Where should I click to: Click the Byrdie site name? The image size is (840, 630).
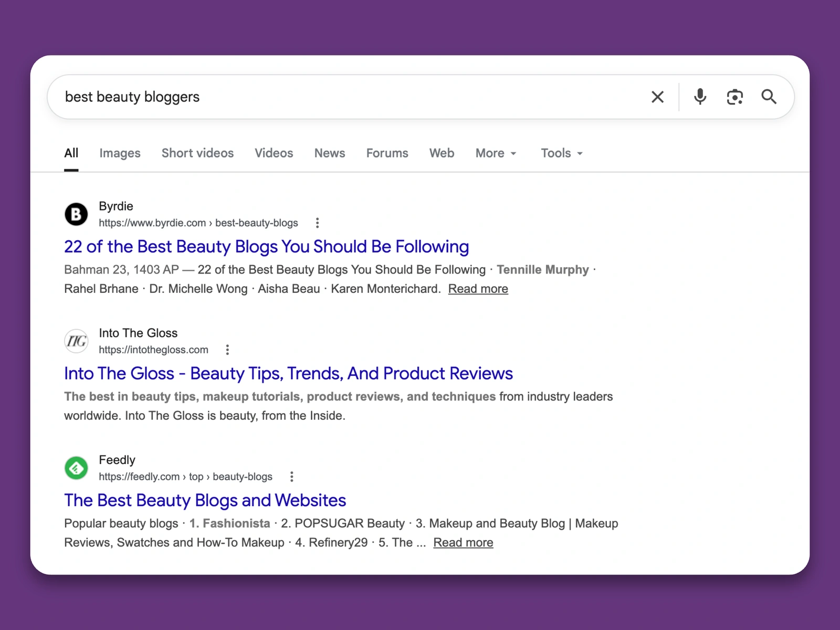pyautogui.click(x=116, y=206)
